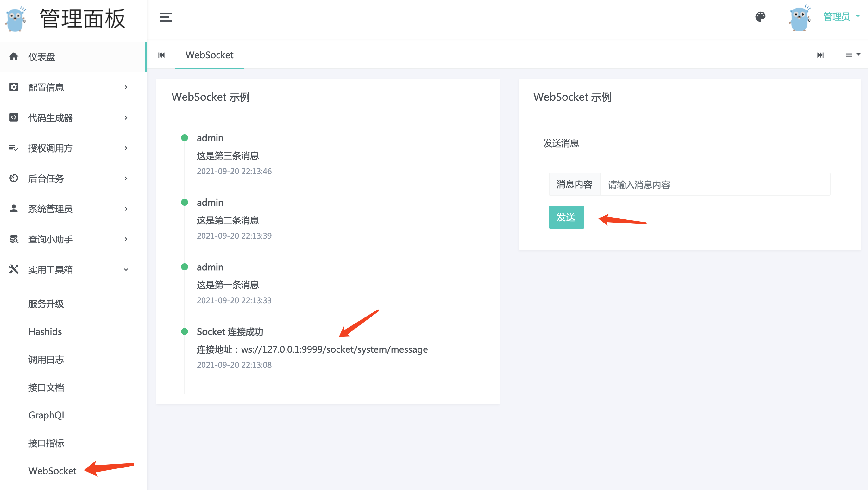This screenshot has width=868, height=490.
Task: Expand the 授权调用方 menu chevron
Action: [x=126, y=148]
